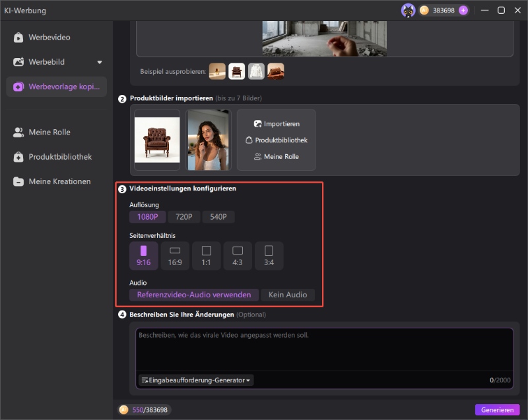
Task: Select 3:4 aspect ratio
Action: [269, 256]
